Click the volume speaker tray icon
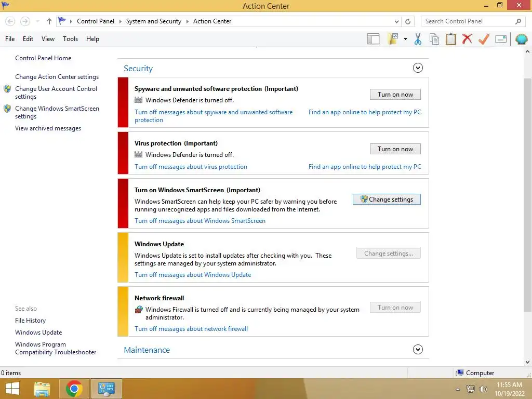This screenshot has height=399, width=532. click(483, 389)
